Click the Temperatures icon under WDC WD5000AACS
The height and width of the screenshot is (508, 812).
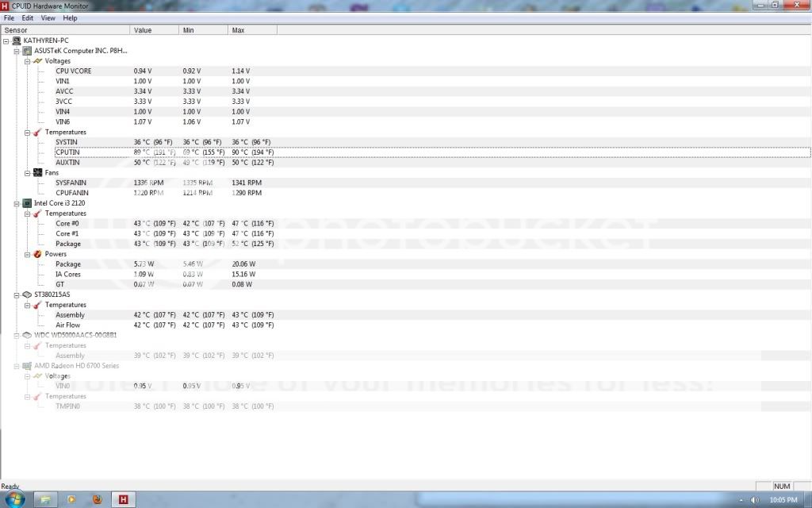(38, 346)
